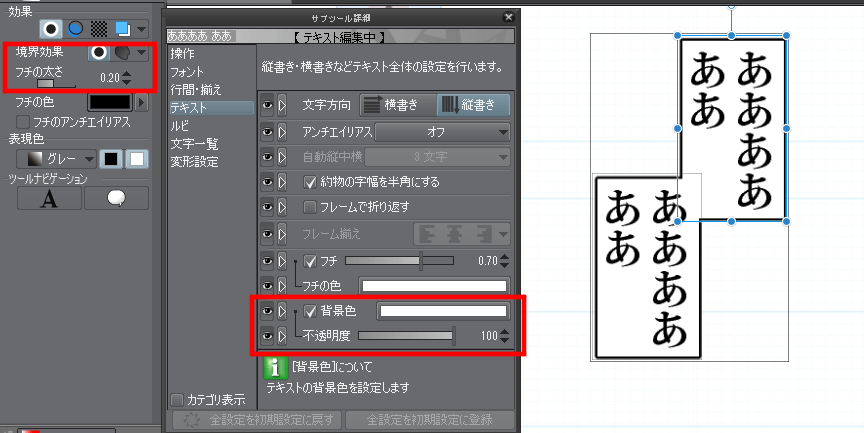The height and width of the screenshot is (433, 864).
Task: Open the アンチエイリアス dropdown set to オフ
Action: click(x=442, y=132)
